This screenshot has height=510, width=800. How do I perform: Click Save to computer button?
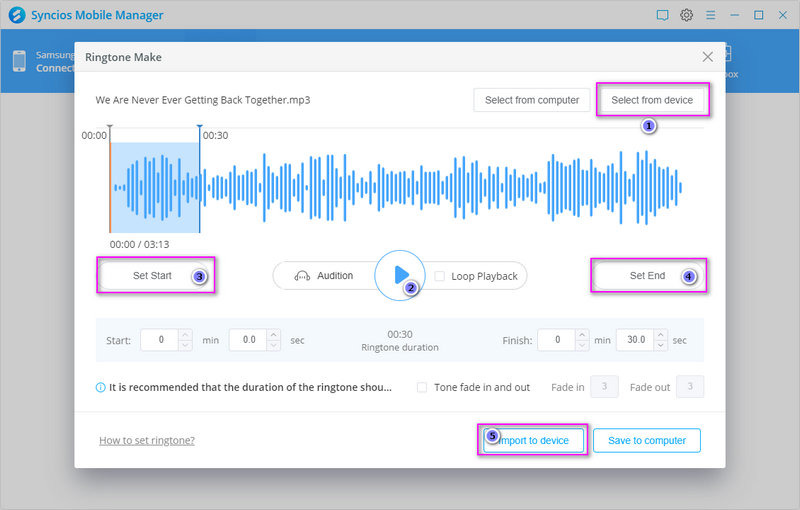(647, 440)
